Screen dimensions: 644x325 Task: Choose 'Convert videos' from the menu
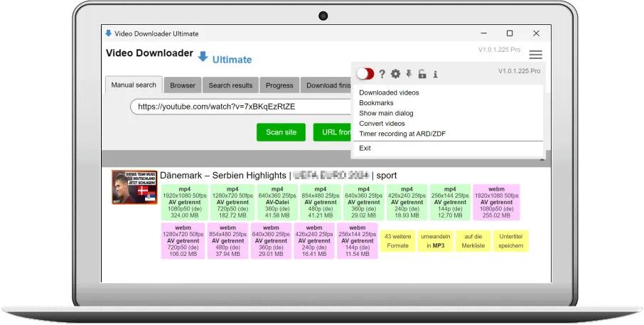382,123
